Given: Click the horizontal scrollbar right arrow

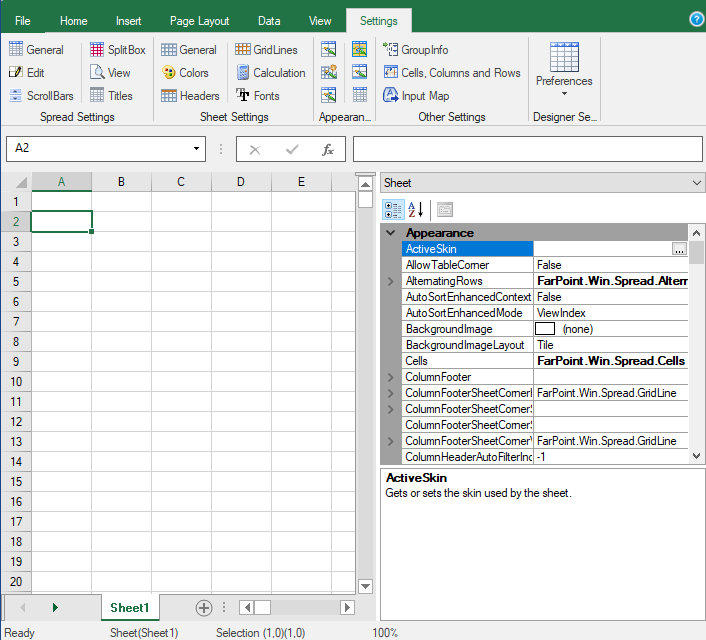Looking at the screenshot, I should (x=347, y=608).
